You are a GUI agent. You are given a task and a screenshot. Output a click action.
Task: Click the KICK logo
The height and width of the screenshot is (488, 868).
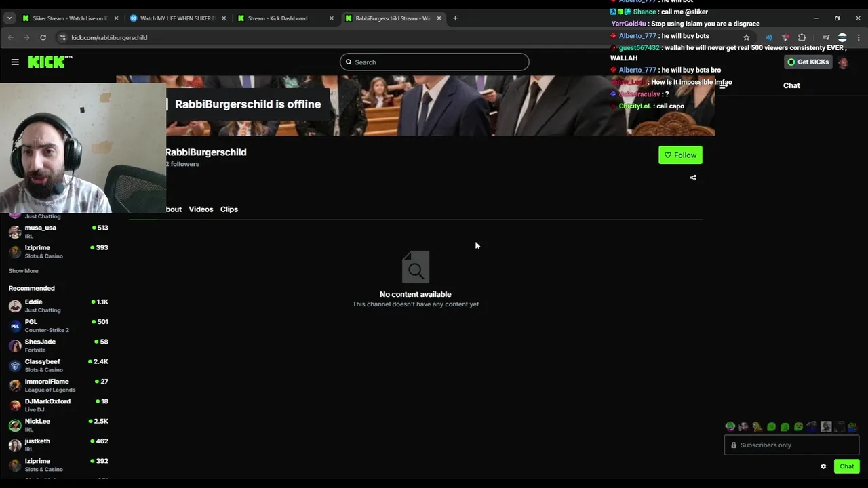(50, 62)
